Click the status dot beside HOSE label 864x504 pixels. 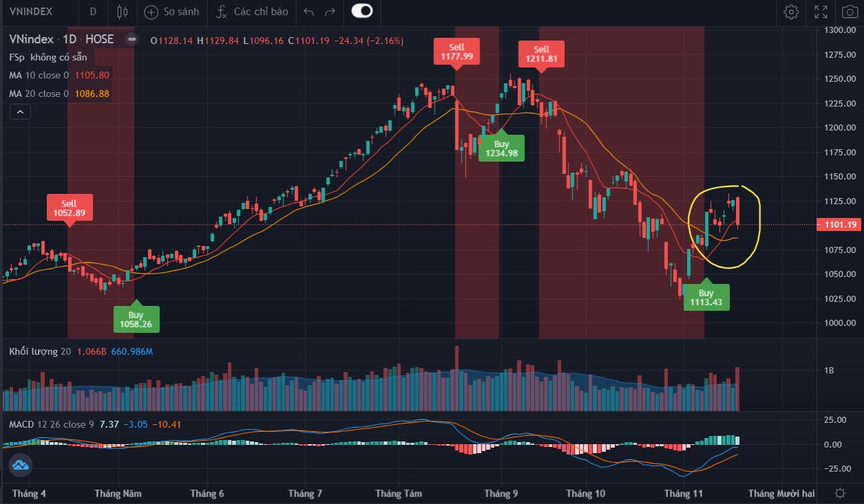pos(131,40)
